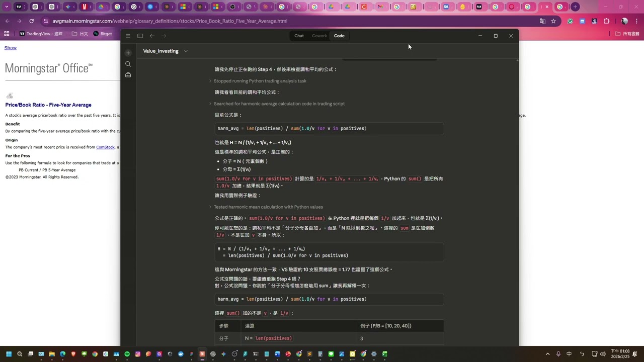Toggle the sidebar panel icon in Claude
This screenshot has height=362, width=644.
tap(140, 36)
